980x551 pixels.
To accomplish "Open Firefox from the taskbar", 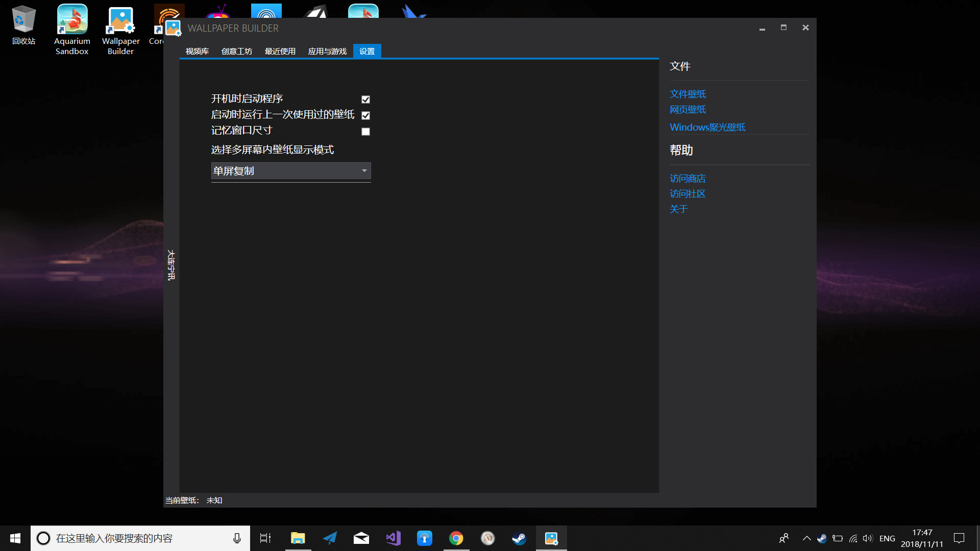I will [488, 538].
